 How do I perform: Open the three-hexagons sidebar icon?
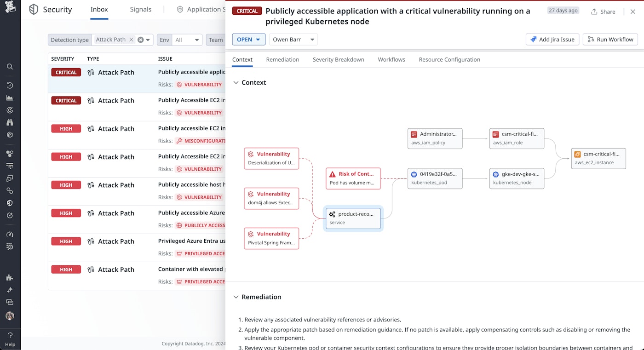[10, 154]
